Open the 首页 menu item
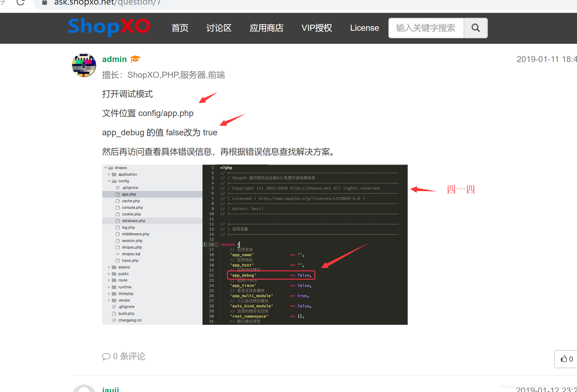The width and height of the screenshot is (577, 392). click(180, 28)
